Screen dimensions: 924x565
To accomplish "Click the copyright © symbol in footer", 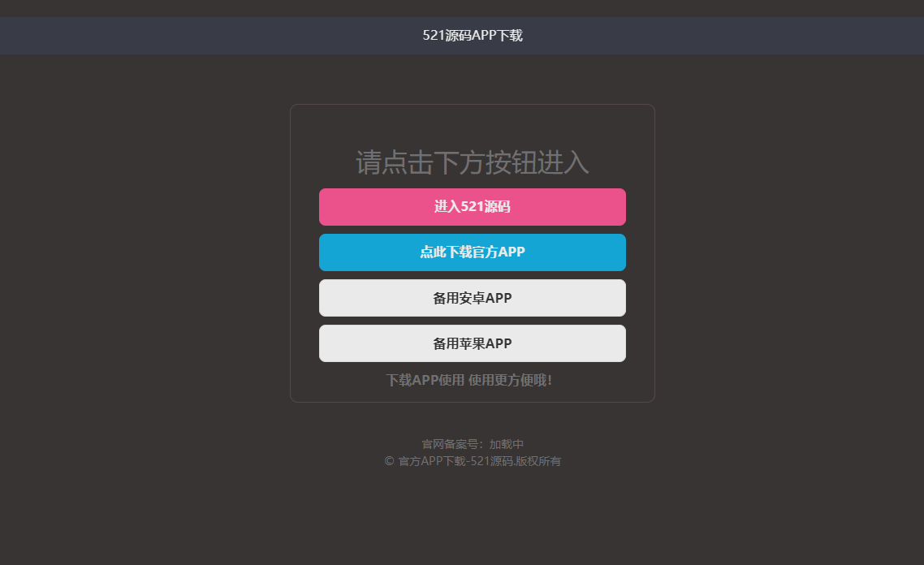I will coord(389,461).
